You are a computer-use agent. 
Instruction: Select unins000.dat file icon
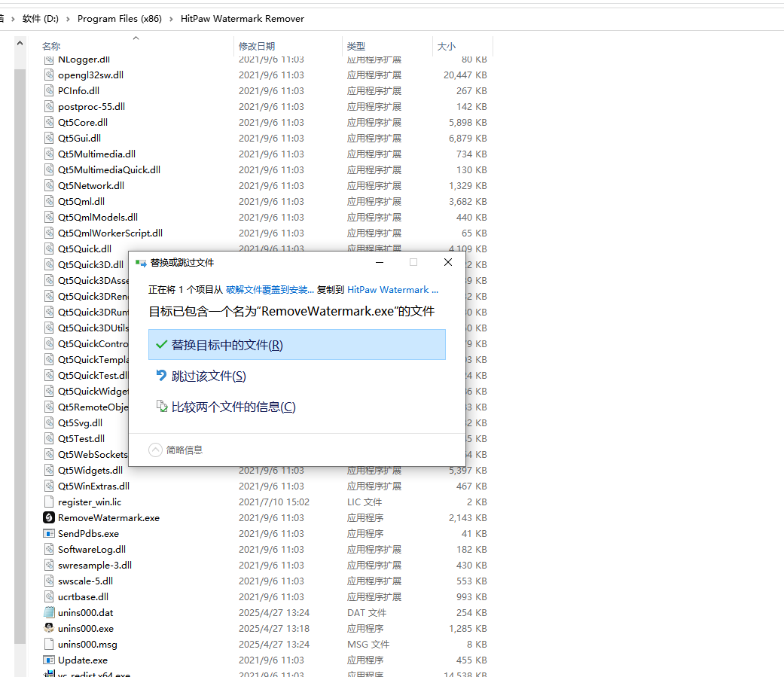[48, 612]
